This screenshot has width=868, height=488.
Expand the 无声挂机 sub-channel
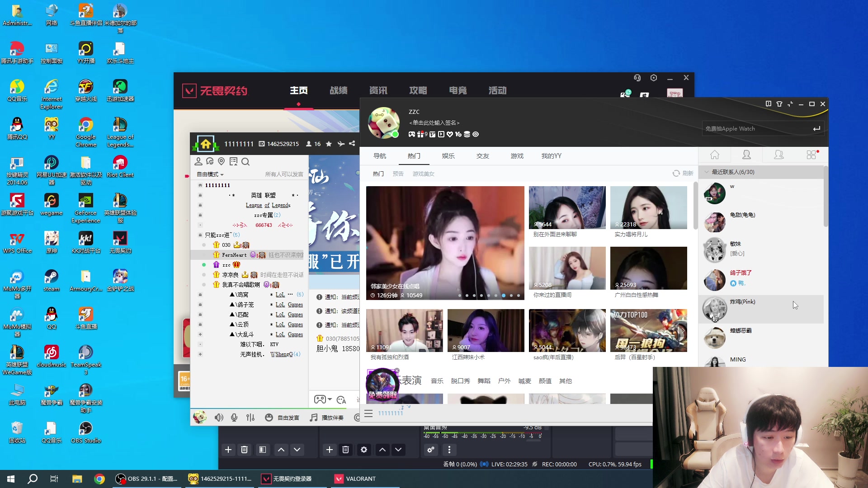(x=200, y=354)
